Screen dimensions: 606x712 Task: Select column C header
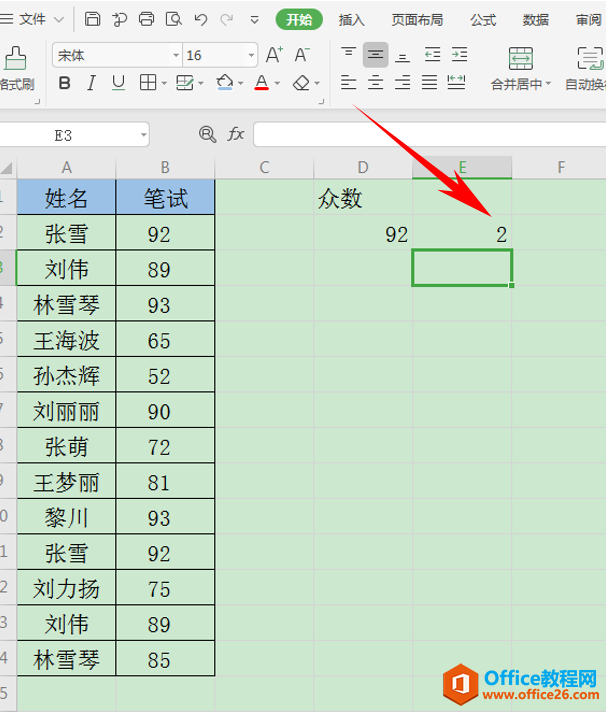pyautogui.click(x=264, y=168)
